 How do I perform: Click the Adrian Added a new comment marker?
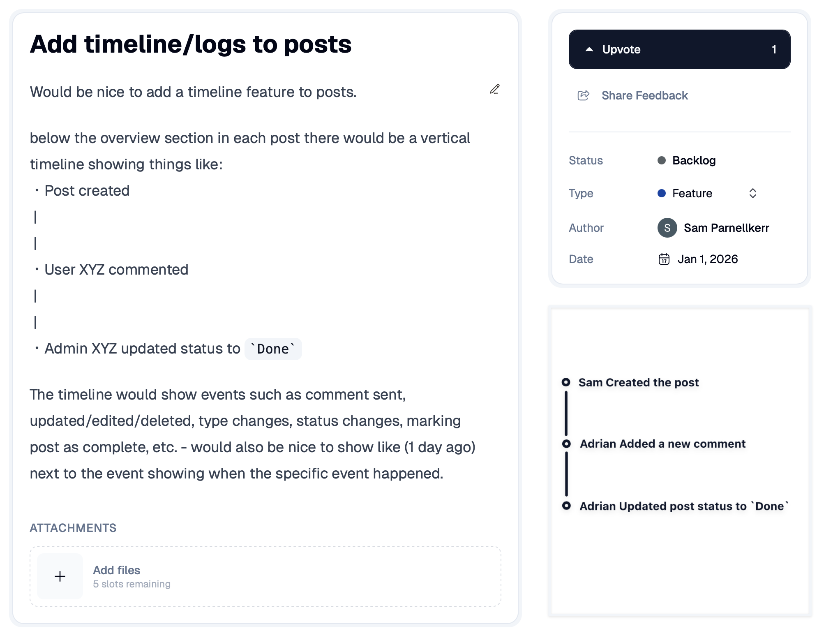[566, 444]
